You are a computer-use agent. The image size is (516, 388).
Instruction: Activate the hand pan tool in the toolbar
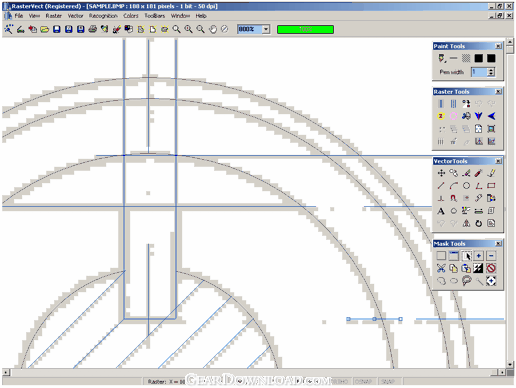click(x=213, y=29)
